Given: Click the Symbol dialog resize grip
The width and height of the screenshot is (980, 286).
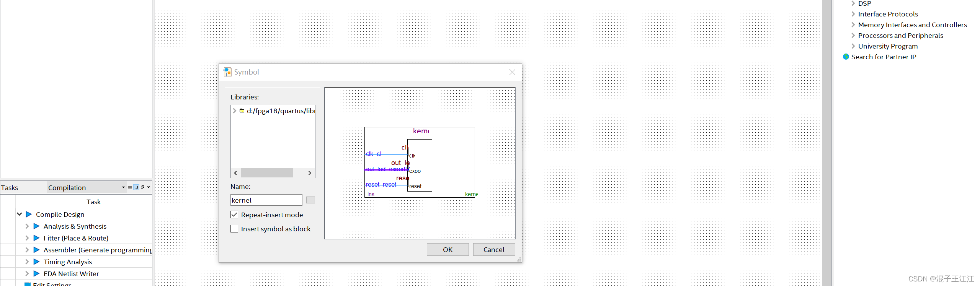Looking at the screenshot, I should pos(519,260).
